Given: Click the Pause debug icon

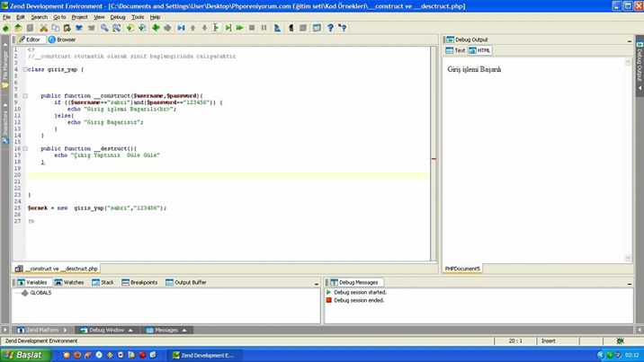Looking at the screenshot, I should click(264, 28).
